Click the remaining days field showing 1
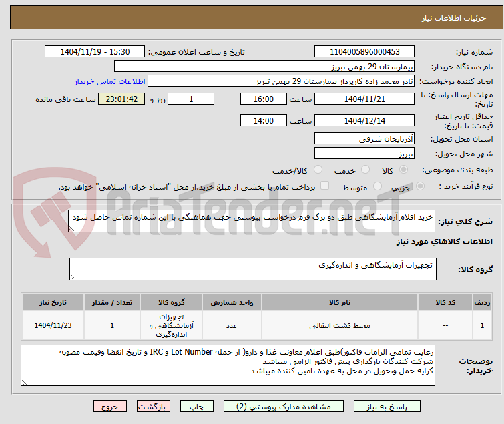504x424 pixels. [x=191, y=99]
